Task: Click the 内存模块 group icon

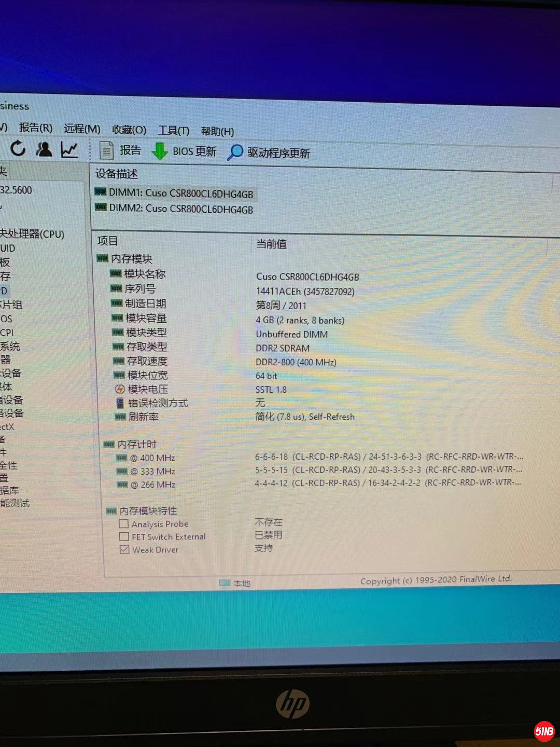Action: (103, 258)
